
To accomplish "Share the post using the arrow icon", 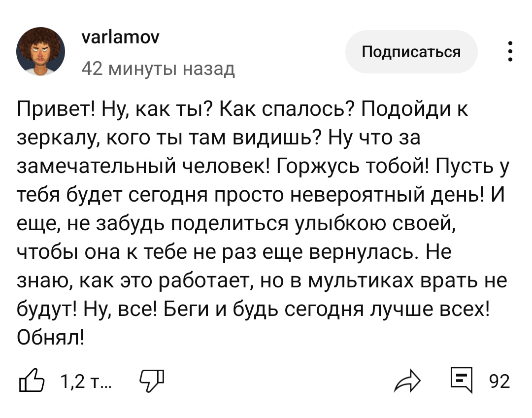I will [407, 381].
